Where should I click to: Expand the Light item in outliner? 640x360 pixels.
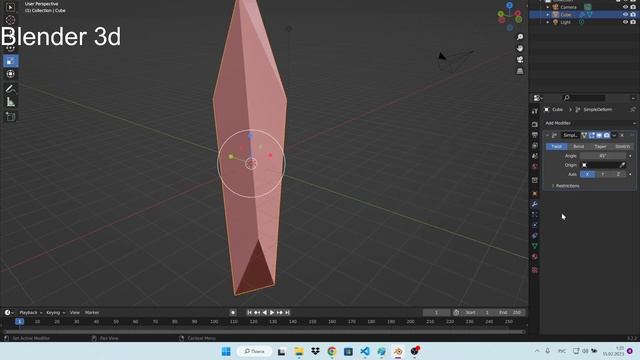(x=548, y=22)
